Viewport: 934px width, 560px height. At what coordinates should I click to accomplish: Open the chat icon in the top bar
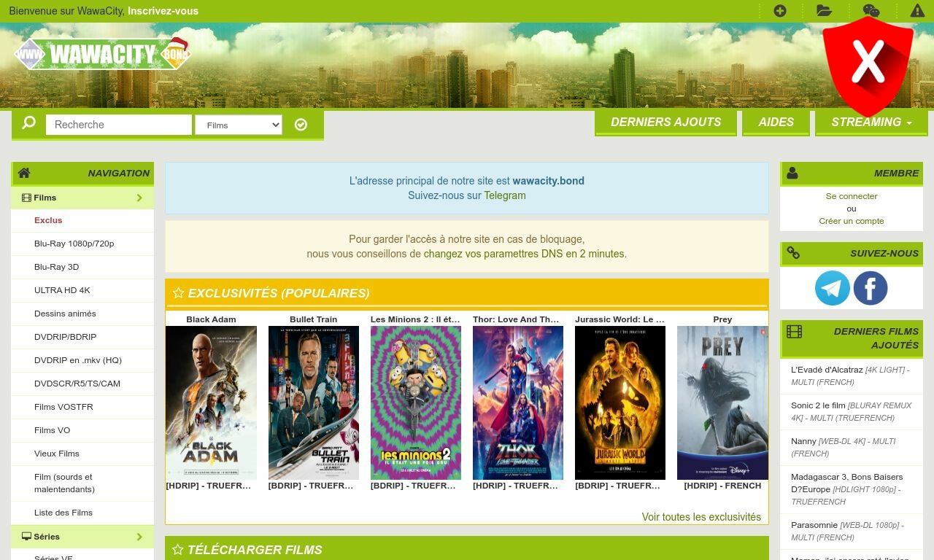[871, 11]
